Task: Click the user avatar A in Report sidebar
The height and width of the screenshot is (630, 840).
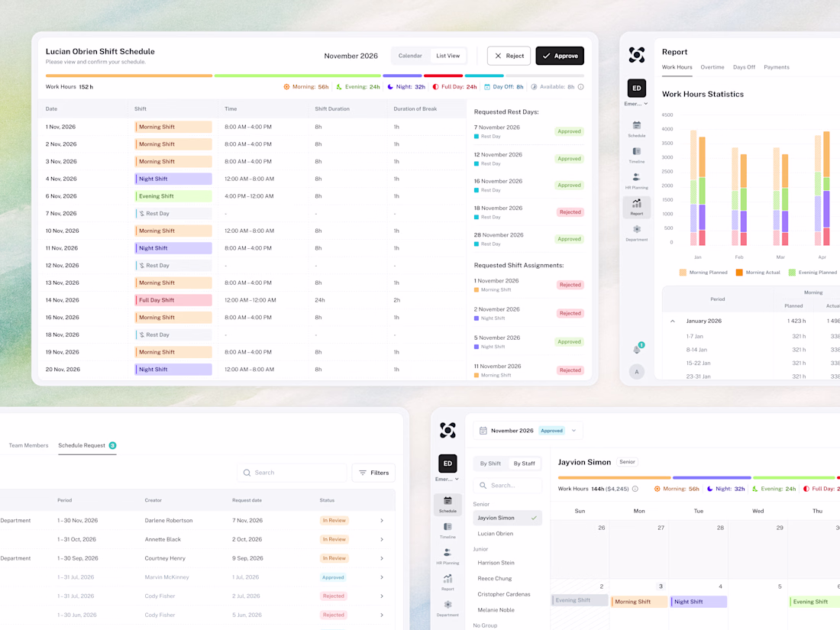Action: [x=636, y=372]
